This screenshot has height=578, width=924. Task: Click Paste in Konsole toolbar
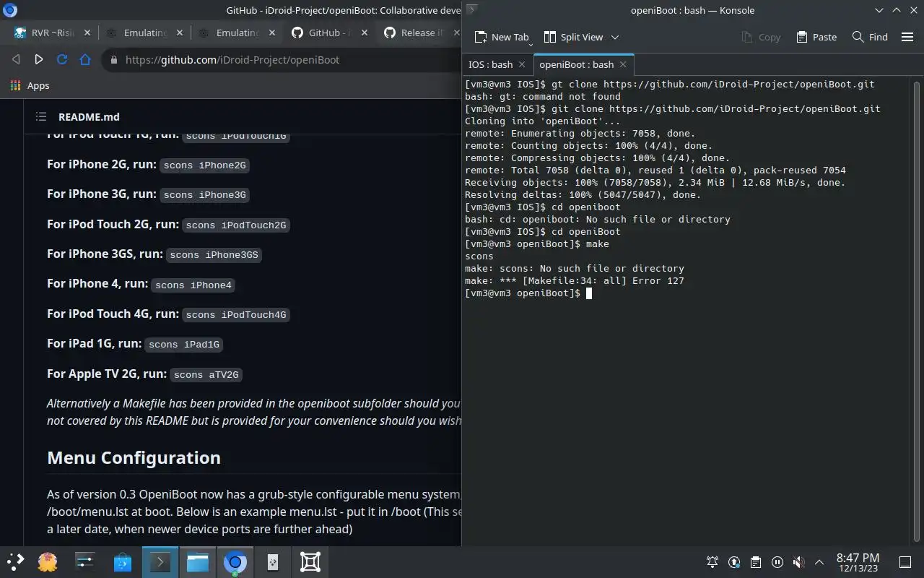(x=816, y=37)
